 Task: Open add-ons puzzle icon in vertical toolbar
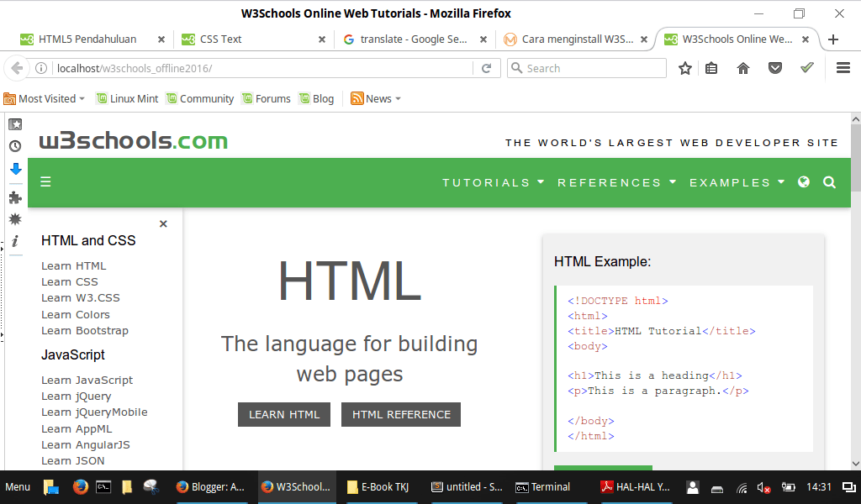tap(15, 197)
